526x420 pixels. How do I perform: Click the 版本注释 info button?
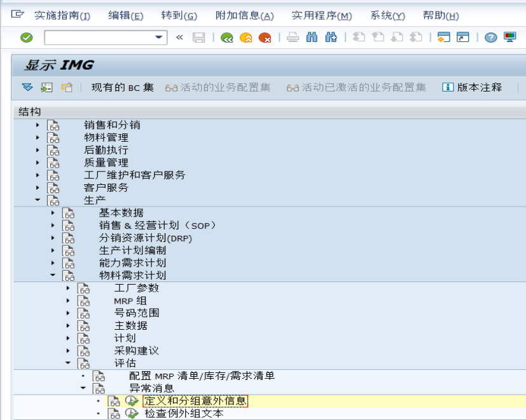point(472,88)
